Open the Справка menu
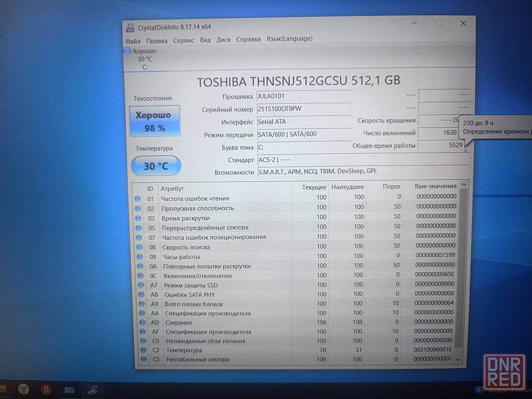This screenshot has height=399, width=532. (x=248, y=39)
